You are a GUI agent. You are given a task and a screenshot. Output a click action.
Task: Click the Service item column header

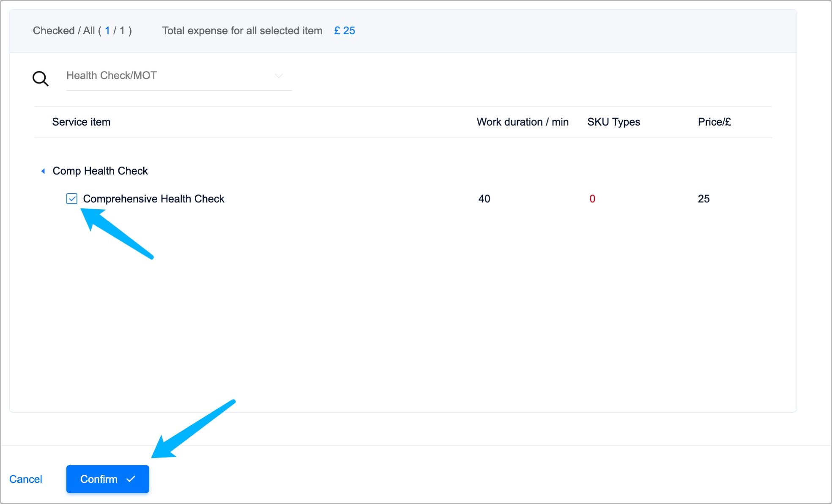point(81,122)
